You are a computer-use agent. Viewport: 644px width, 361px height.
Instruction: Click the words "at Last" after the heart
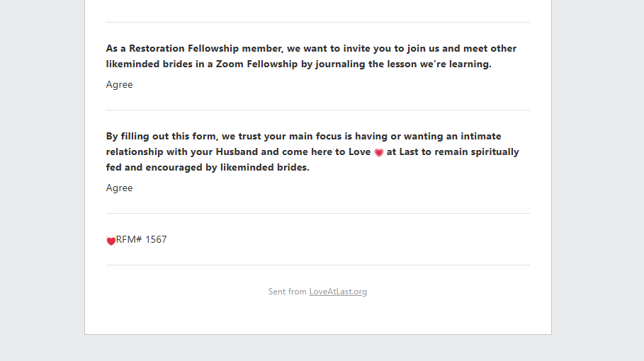coord(402,151)
